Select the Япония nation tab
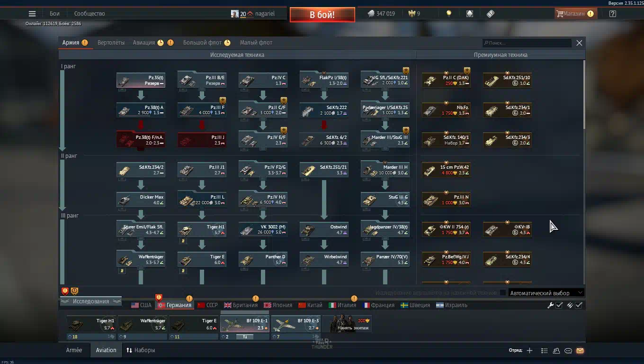644x364 pixels. pyautogui.click(x=278, y=305)
